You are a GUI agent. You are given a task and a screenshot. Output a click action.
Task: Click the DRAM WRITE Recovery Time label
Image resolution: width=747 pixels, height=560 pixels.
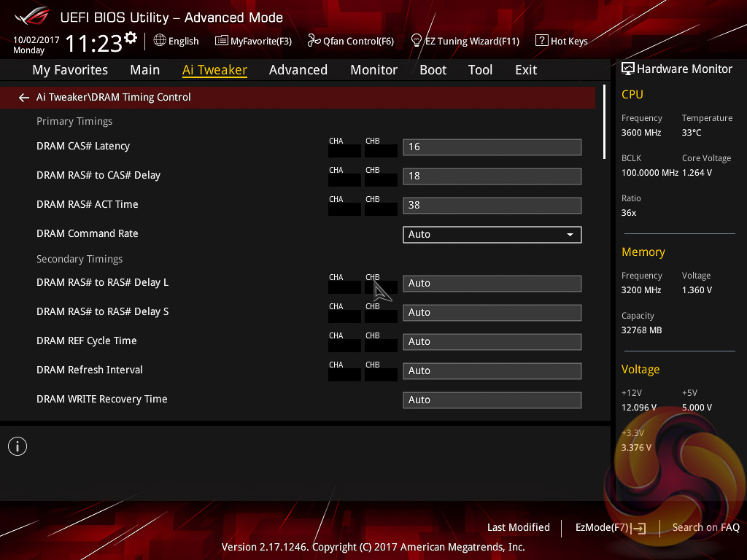tap(102, 399)
